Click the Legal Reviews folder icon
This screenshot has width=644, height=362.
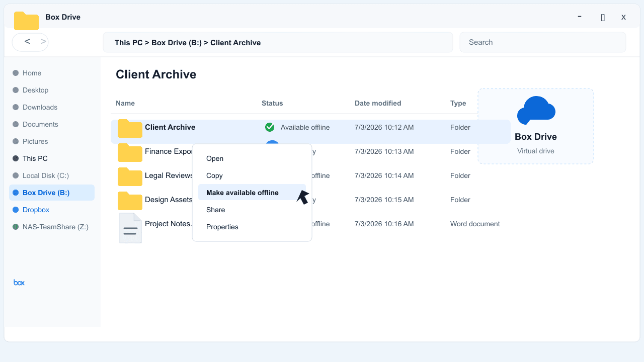tap(130, 176)
